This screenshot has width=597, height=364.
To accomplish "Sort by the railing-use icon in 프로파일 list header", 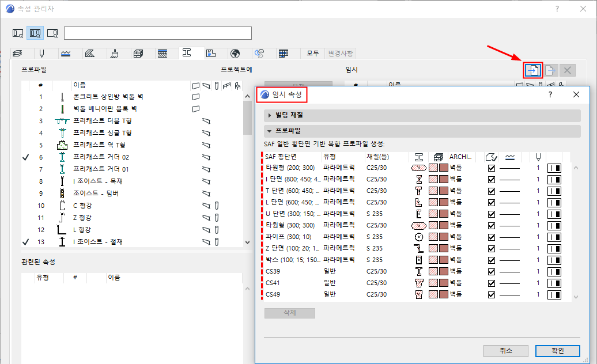I will pyautogui.click(x=227, y=86).
